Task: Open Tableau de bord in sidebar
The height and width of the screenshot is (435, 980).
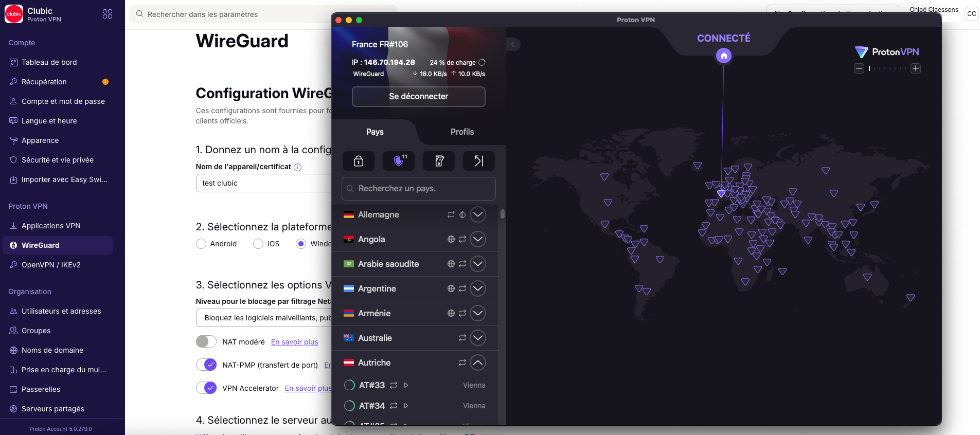Action: 58,62
